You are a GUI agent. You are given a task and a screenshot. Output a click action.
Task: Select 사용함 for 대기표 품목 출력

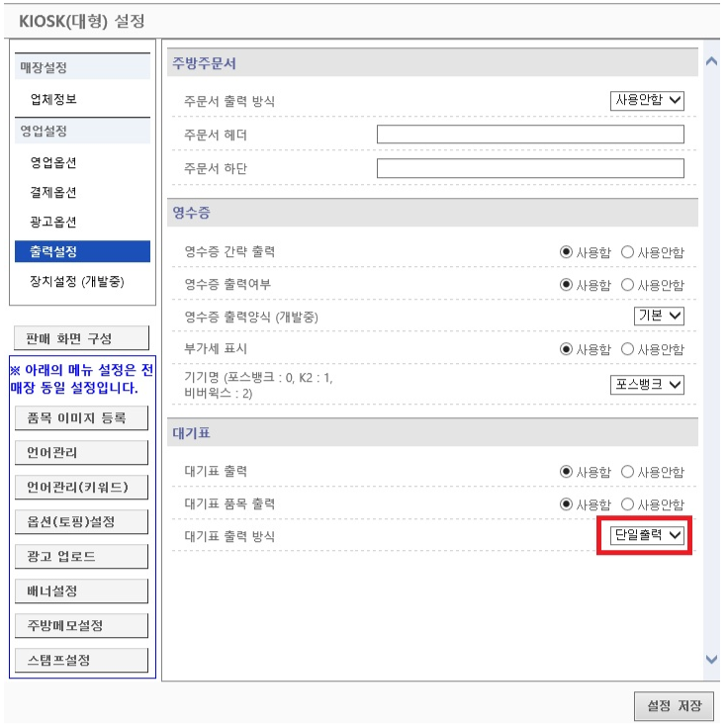tap(566, 504)
